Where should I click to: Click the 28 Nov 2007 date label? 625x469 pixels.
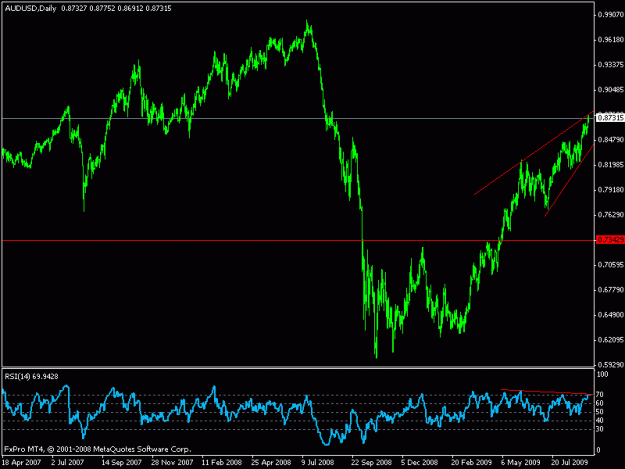(x=172, y=463)
